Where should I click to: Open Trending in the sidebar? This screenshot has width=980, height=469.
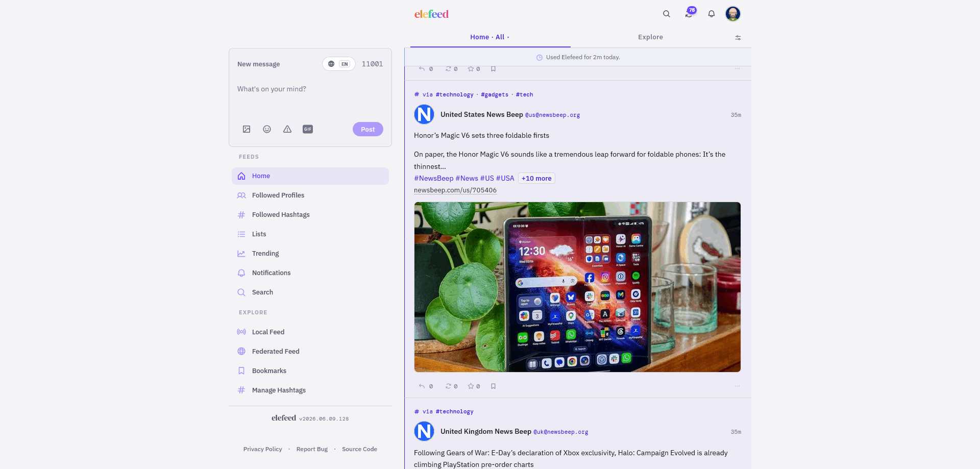(310, 254)
